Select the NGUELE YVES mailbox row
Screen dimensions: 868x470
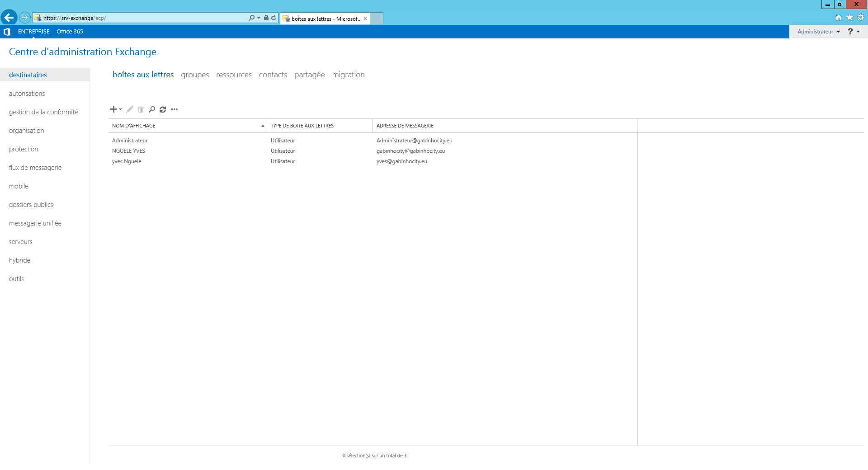373,151
